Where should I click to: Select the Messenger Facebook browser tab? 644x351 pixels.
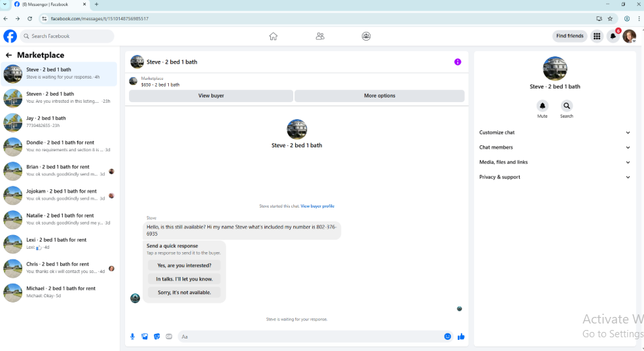[x=49, y=4]
